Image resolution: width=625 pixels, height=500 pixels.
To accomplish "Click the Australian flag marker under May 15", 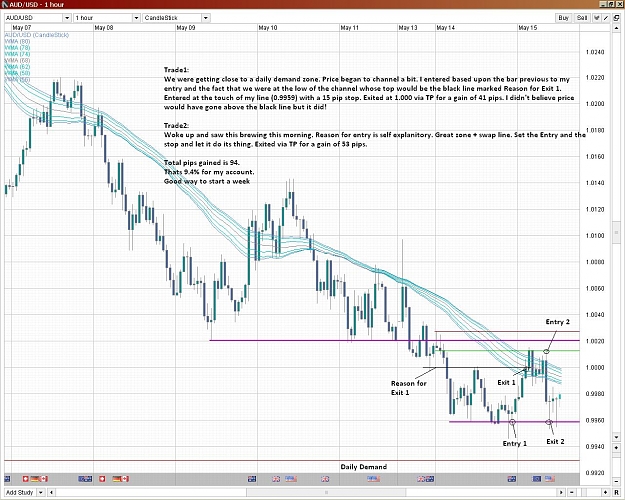I will pyautogui.click(x=512, y=478).
